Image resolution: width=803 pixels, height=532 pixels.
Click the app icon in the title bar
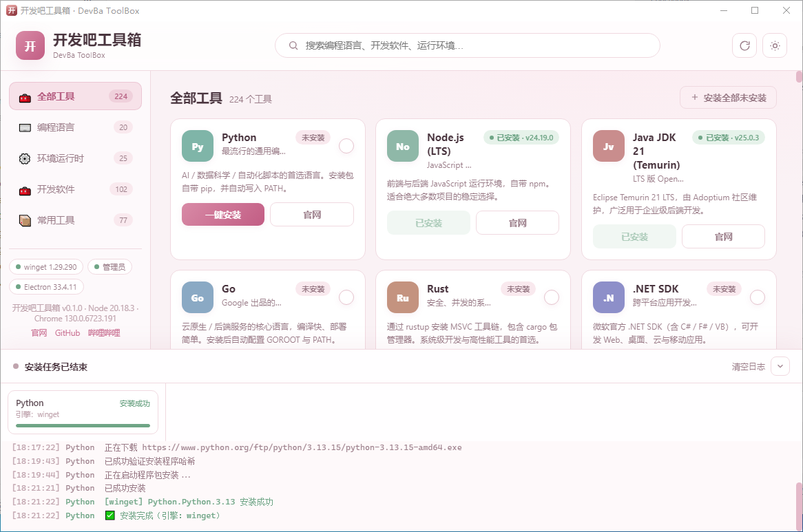11,10
